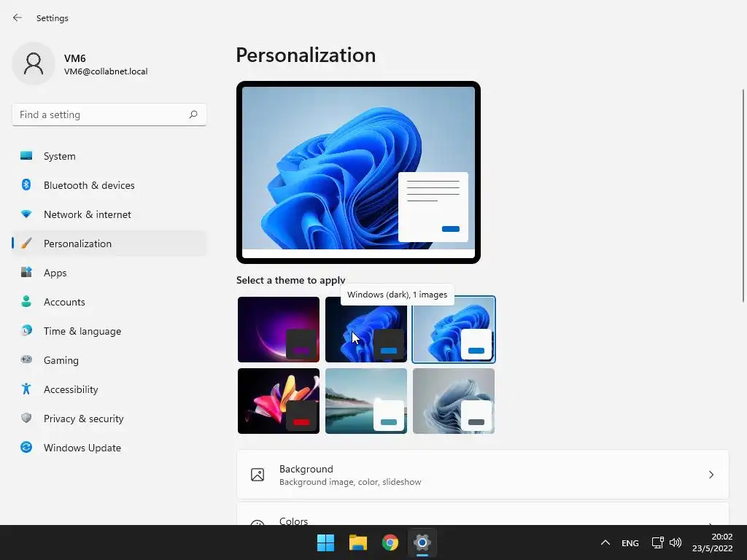Select the Windows light bloom theme
The height and width of the screenshot is (560, 747).
pyautogui.click(x=454, y=330)
